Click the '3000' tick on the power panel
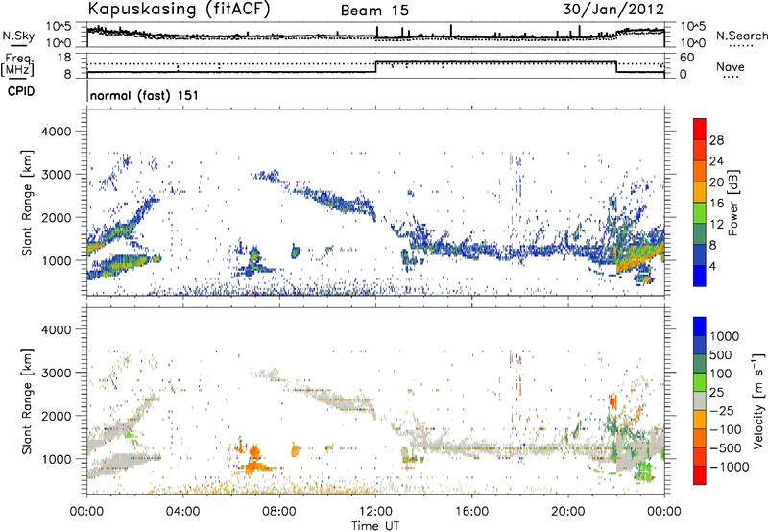Image resolution: width=768 pixels, height=532 pixels. [x=56, y=175]
